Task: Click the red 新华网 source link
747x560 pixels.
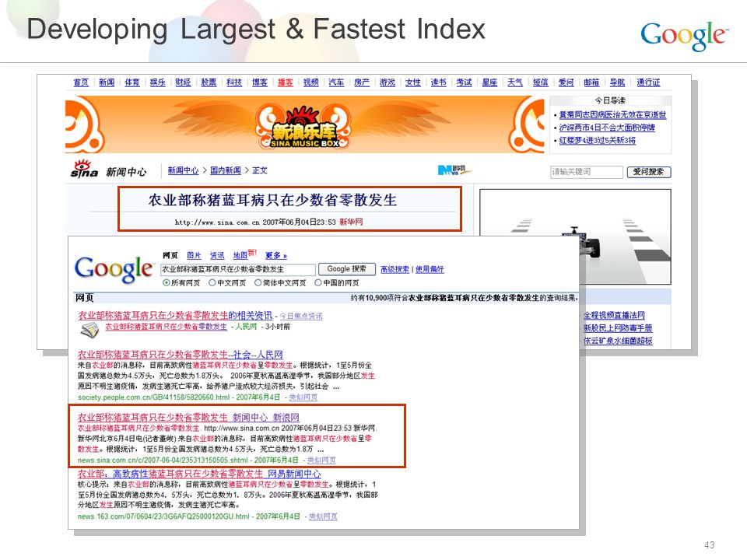Action: click(351, 222)
